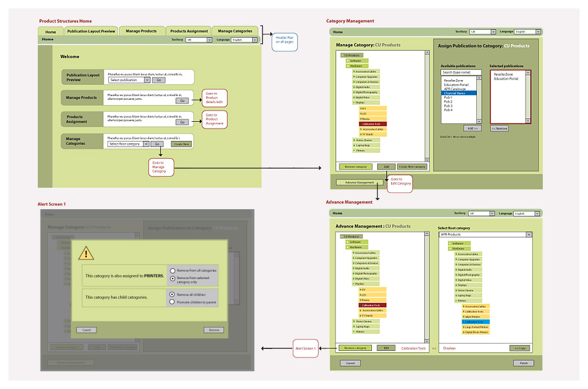588x389 pixels.
Task: Expand Laptop Bags in Advance Management tree
Action: pyautogui.click(x=354, y=326)
